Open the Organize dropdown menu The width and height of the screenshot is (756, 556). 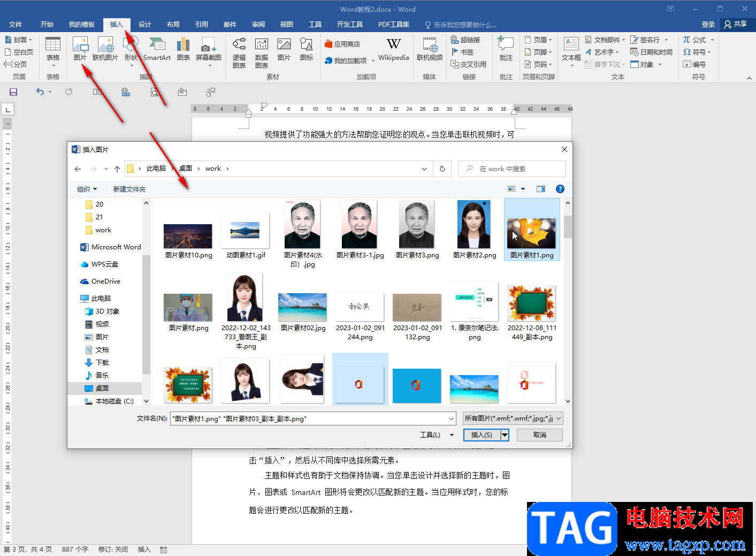(87, 189)
